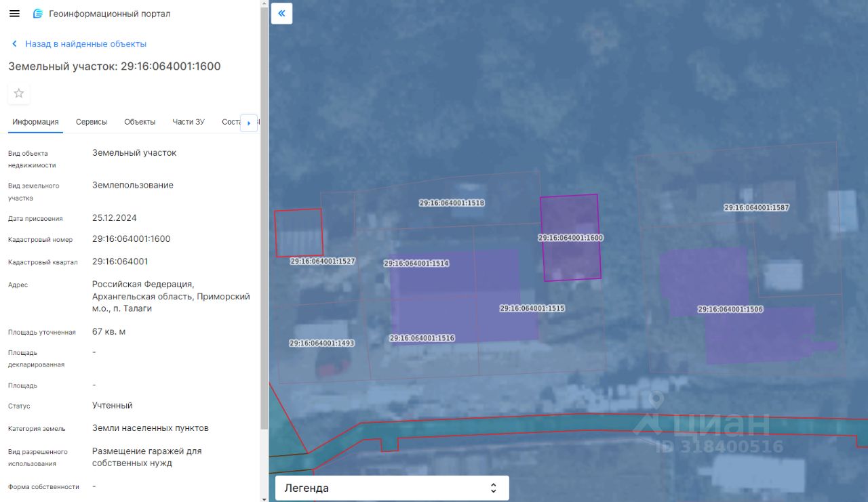Select parcel label 29:16:064001:1527 on map
Viewport: 868px width, 502px height.
point(323,261)
